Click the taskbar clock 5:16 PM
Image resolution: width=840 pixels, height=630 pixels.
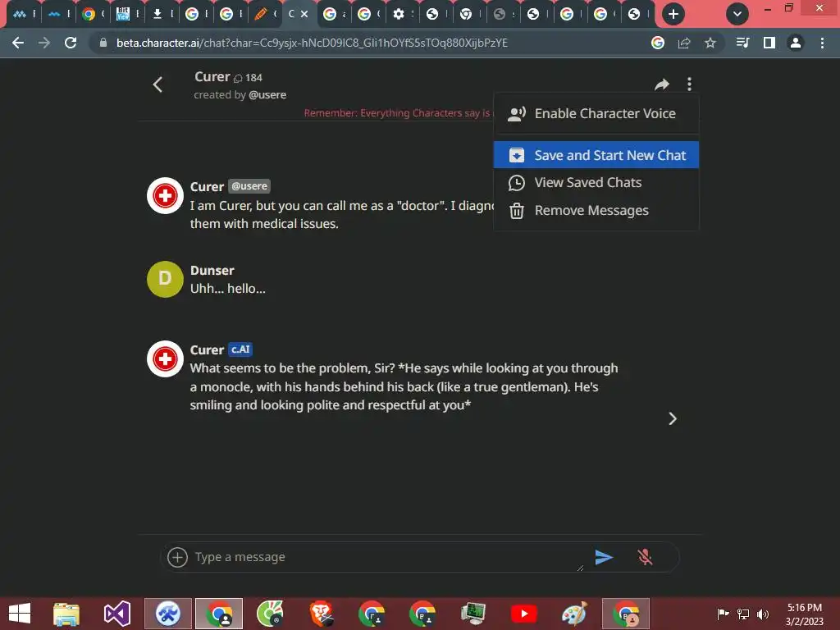click(804, 608)
